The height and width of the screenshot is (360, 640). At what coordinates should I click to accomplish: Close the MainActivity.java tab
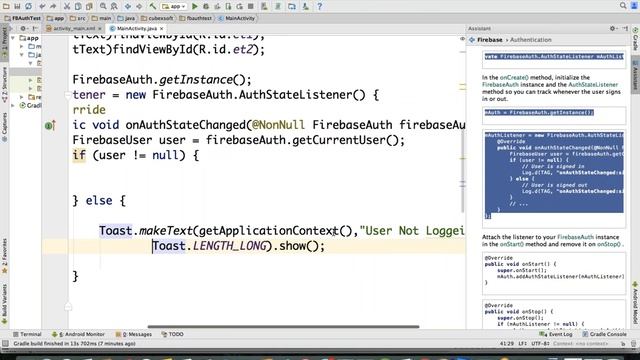coord(162,29)
